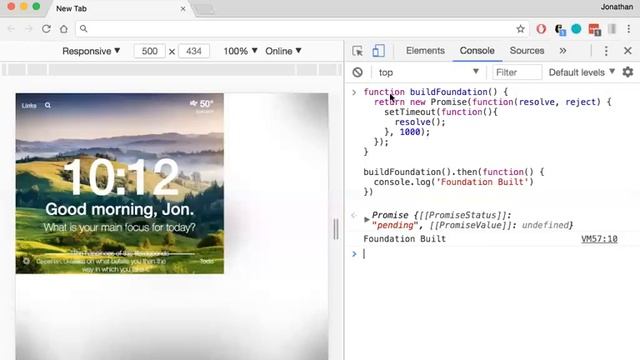This screenshot has height=360, width=640.
Task: Open Default levels dropdown
Action: pos(581,72)
